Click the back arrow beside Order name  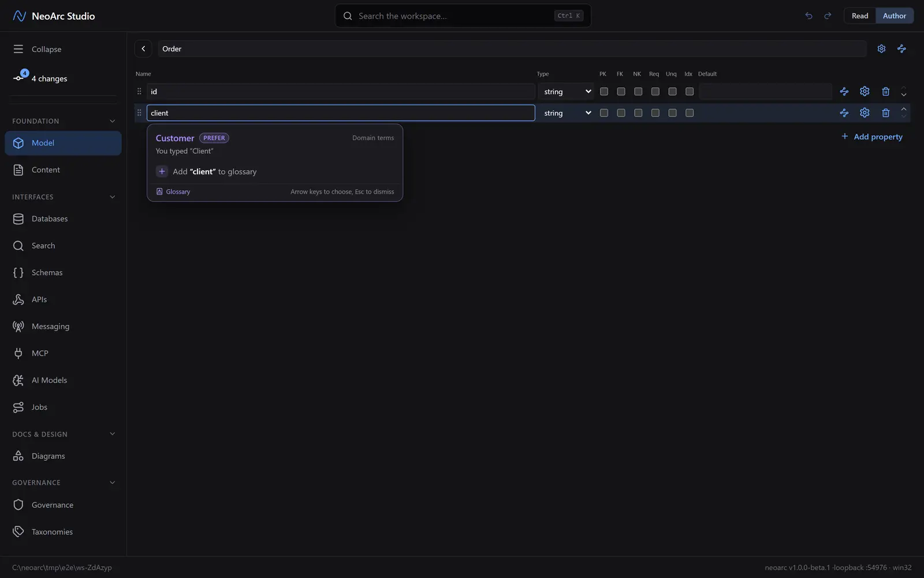143,49
